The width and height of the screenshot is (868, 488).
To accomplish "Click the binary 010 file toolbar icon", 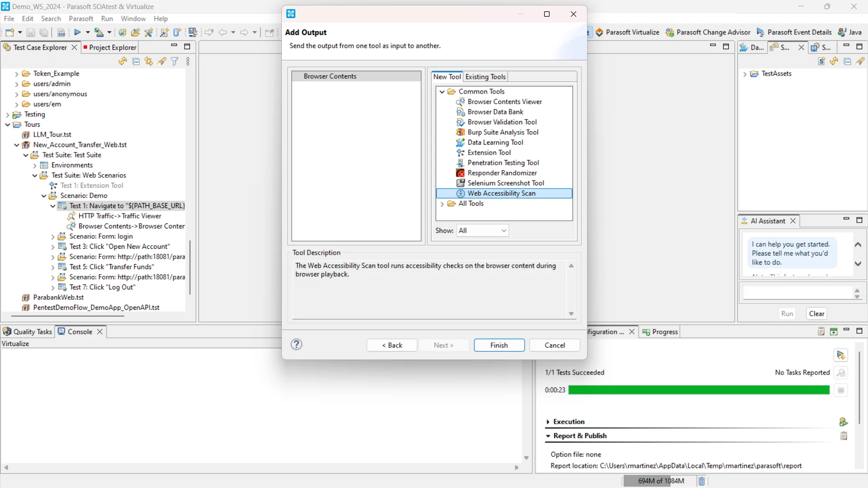I will [x=61, y=32].
